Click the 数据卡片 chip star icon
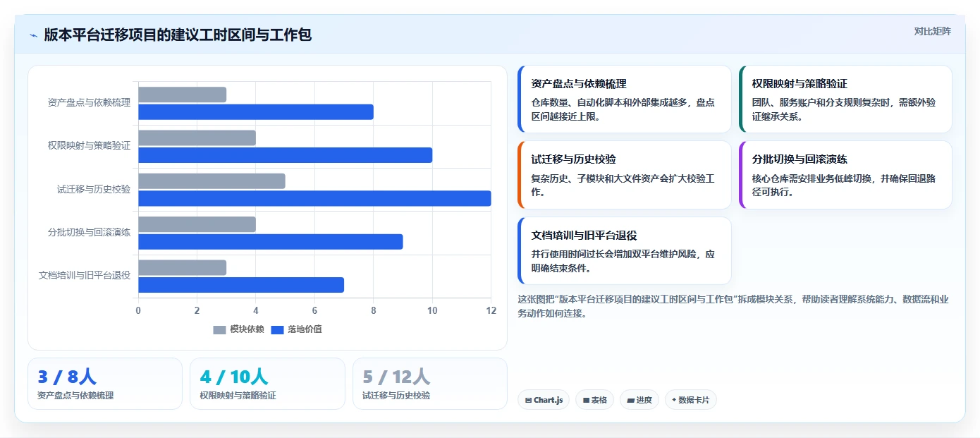 click(674, 400)
